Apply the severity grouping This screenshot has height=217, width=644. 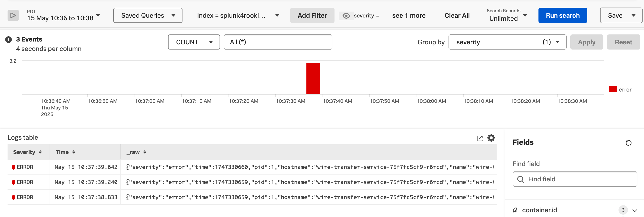pos(586,42)
